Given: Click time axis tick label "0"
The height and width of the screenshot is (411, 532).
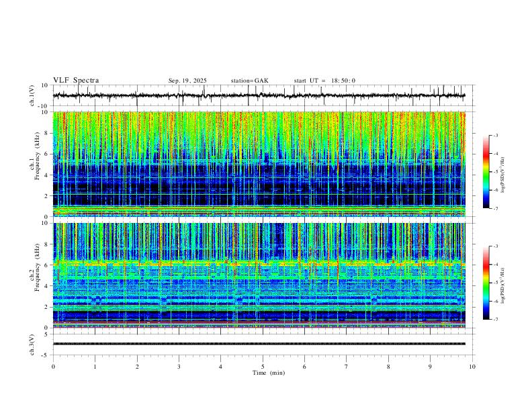Looking at the screenshot, I should (x=53, y=367).
